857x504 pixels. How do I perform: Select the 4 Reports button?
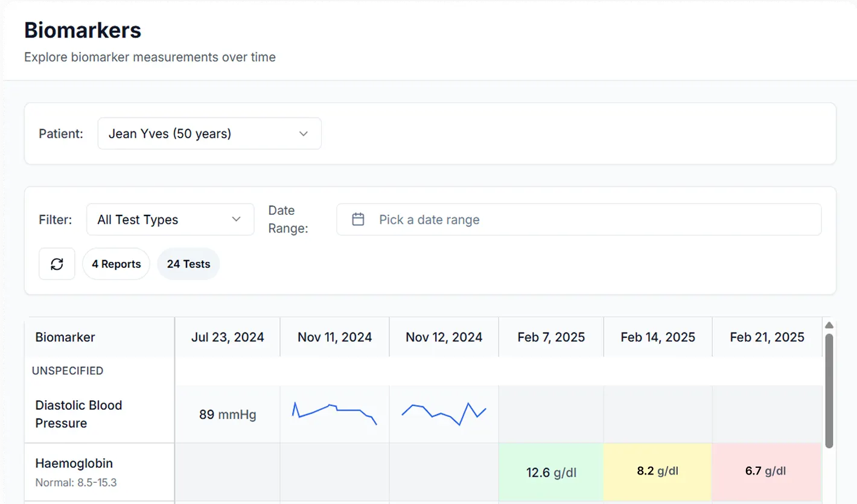(x=116, y=264)
